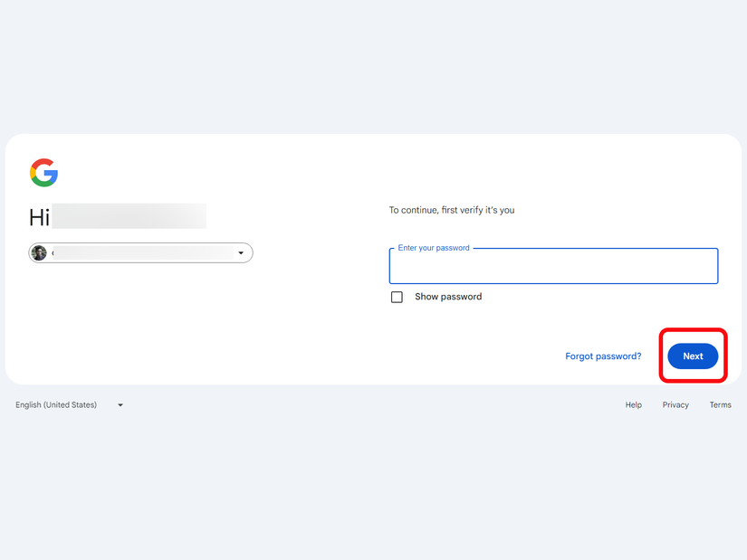Open the Privacy page

[x=675, y=404]
